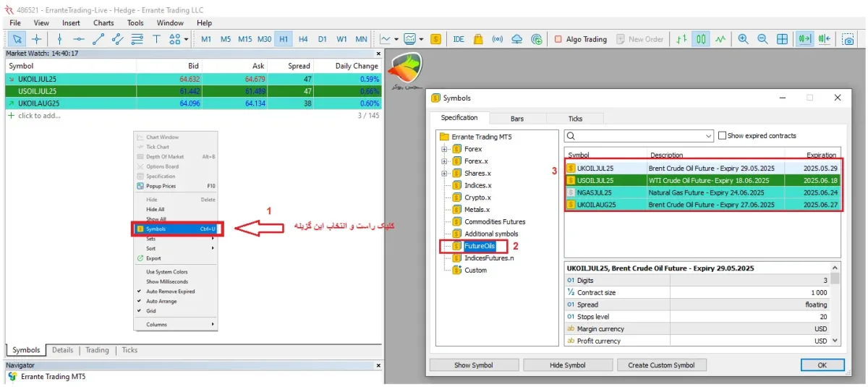Activate the crosshair tool
Viewport: 868px width, 387px height.
point(37,39)
